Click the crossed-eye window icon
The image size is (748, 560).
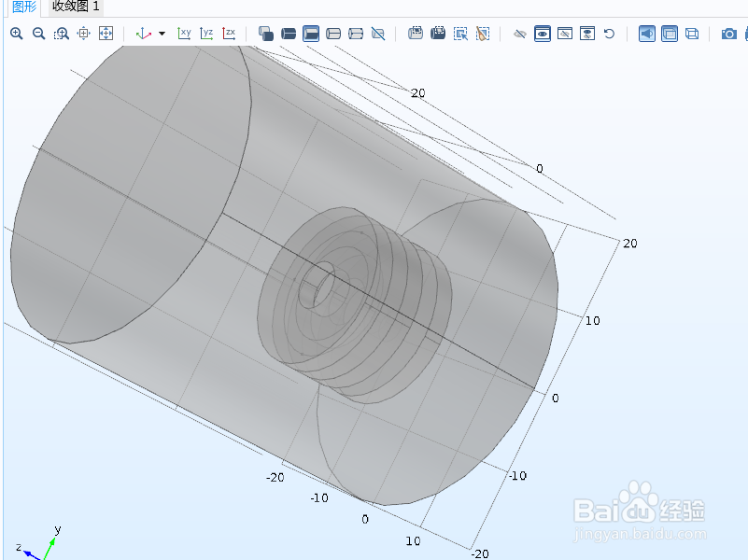tap(565, 34)
